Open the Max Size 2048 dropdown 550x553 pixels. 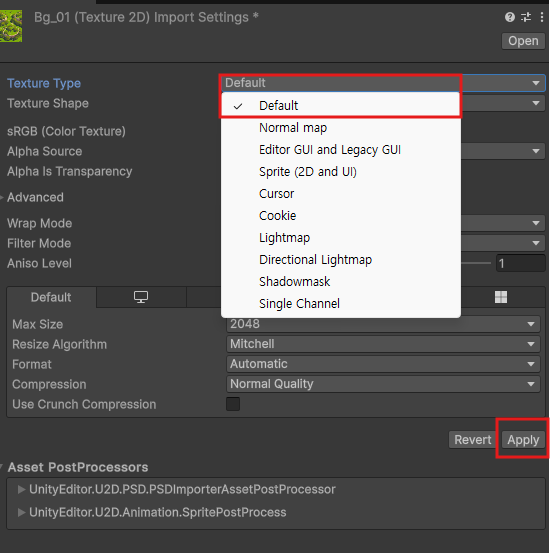click(x=383, y=324)
